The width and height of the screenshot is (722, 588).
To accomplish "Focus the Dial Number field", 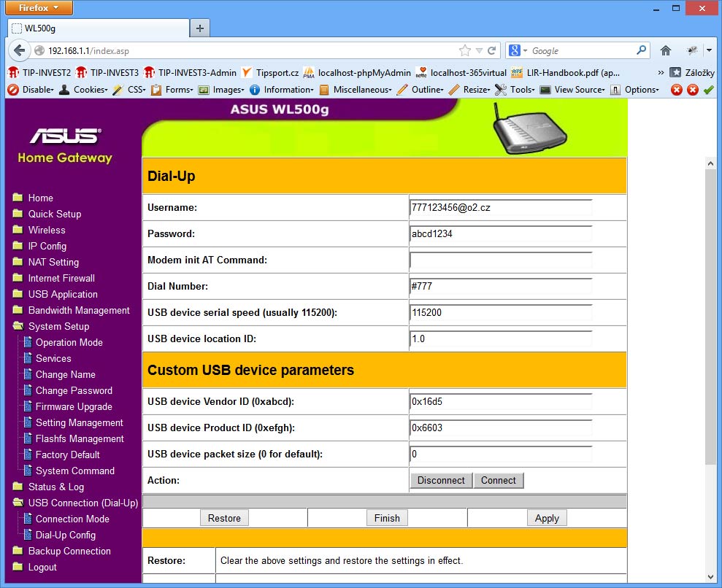I will (x=501, y=286).
